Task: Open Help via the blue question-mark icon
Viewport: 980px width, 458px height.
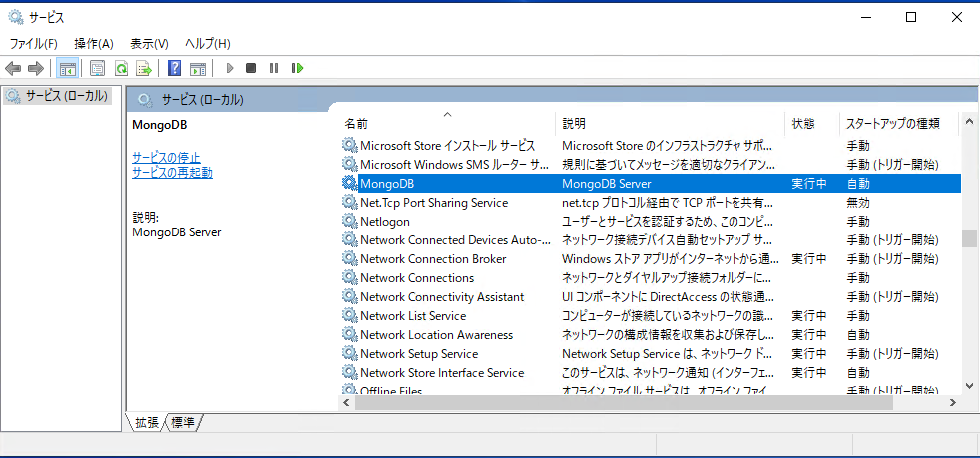Action: click(x=175, y=68)
